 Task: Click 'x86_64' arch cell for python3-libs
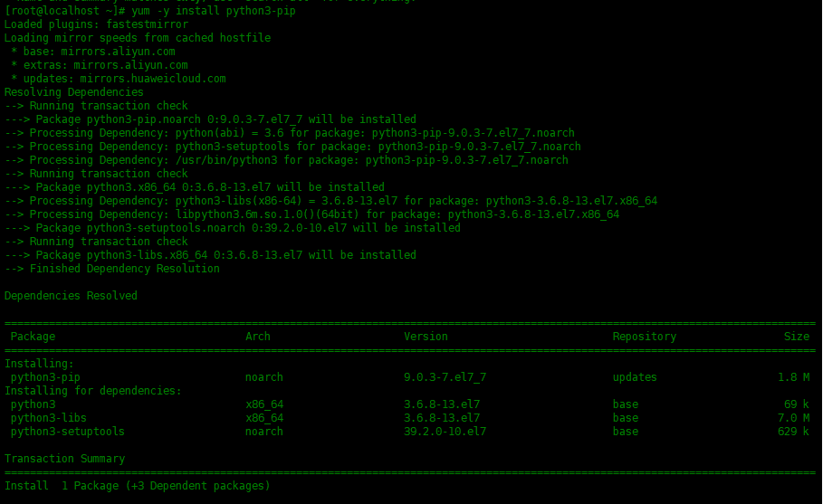[264, 419]
